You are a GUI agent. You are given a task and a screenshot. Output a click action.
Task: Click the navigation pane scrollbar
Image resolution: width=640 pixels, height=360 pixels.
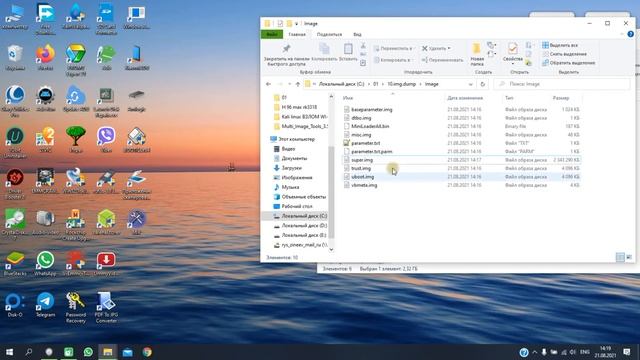331,192
